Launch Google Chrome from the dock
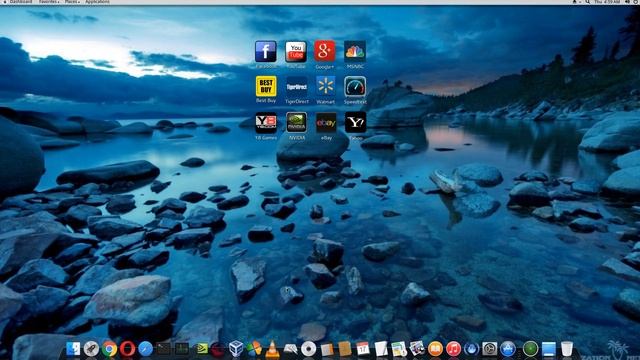 tap(109, 349)
